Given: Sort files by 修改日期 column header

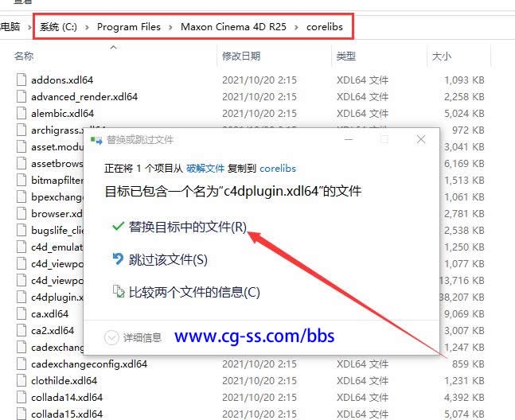Looking at the screenshot, I should [241, 56].
